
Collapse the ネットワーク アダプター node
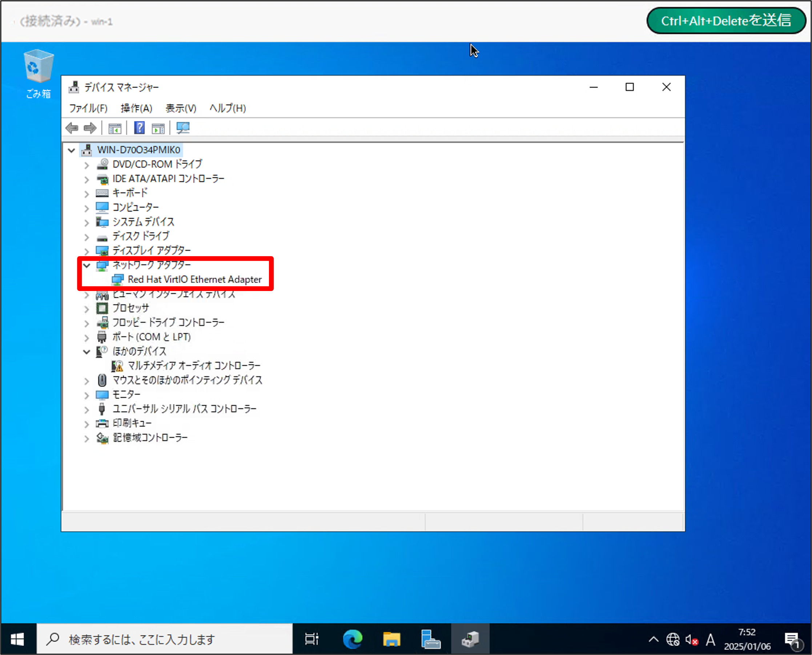tap(87, 266)
